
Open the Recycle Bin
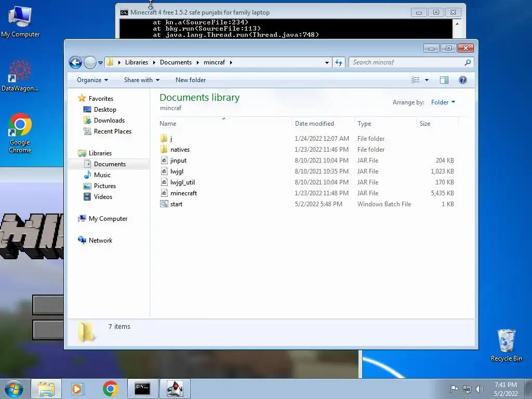pos(506,345)
